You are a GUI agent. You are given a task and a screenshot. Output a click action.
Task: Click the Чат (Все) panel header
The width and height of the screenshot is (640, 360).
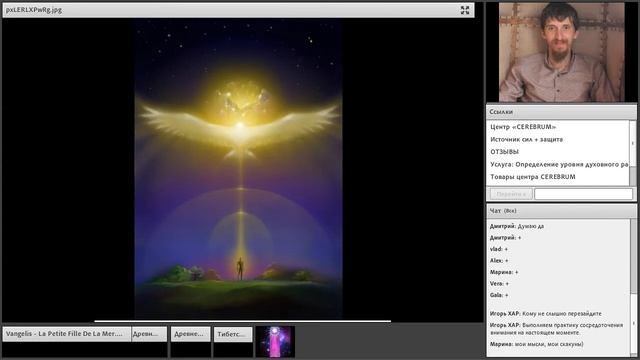[561, 211]
